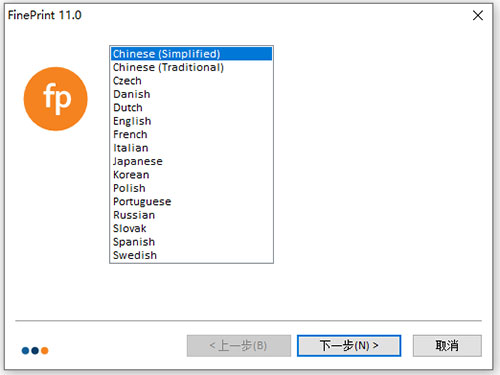Select Japanese language entry
Viewport: 500px width, 375px height.
tap(192, 161)
